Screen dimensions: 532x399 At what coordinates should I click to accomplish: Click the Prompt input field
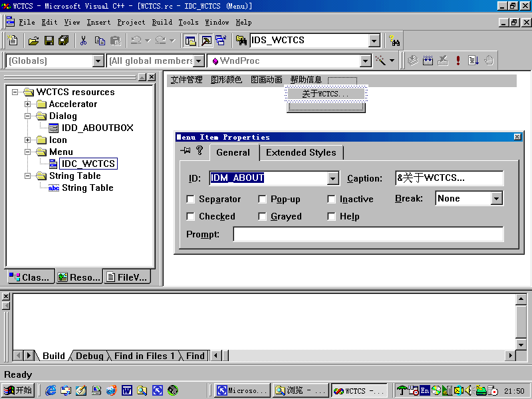click(368, 235)
